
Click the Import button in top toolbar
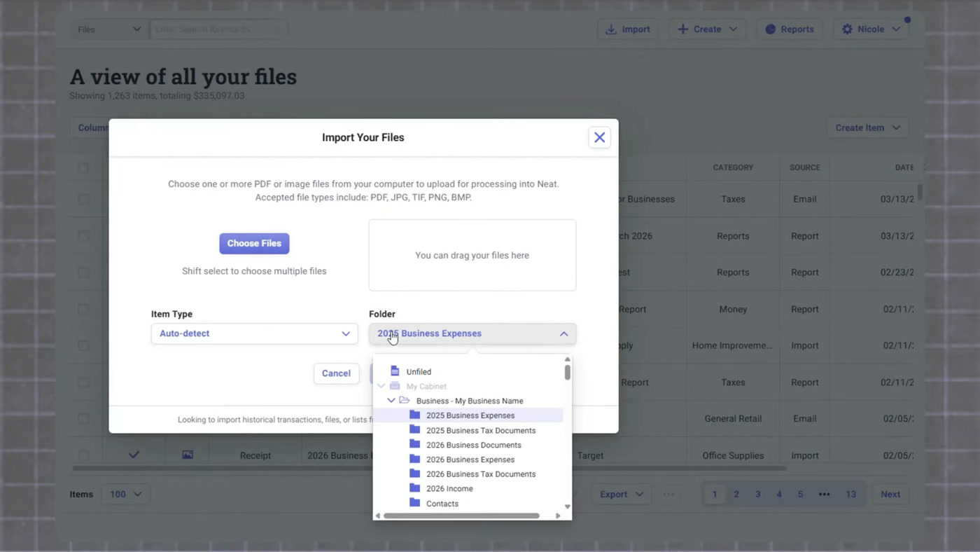(x=628, y=29)
